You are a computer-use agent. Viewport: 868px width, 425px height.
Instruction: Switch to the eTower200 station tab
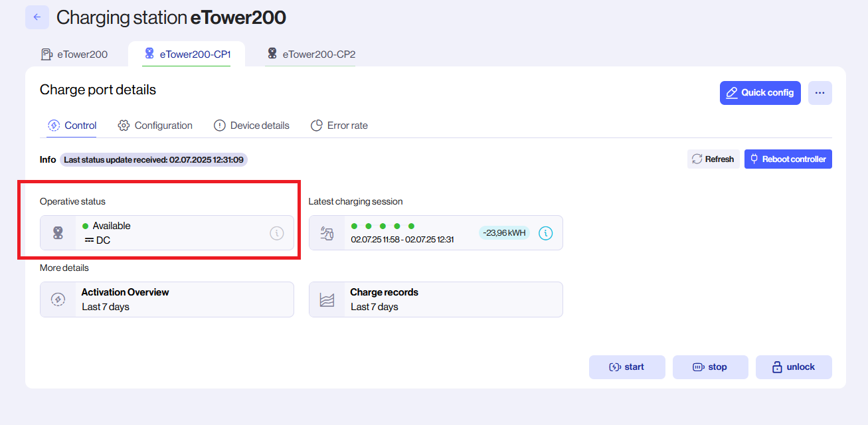pos(74,54)
